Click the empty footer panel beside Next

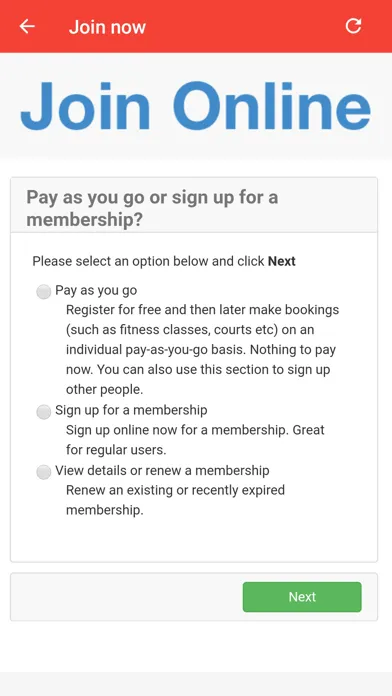[x=127, y=597]
